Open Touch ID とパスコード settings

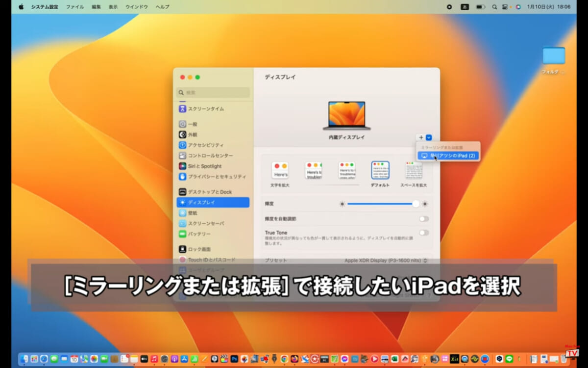tap(213, 260)
